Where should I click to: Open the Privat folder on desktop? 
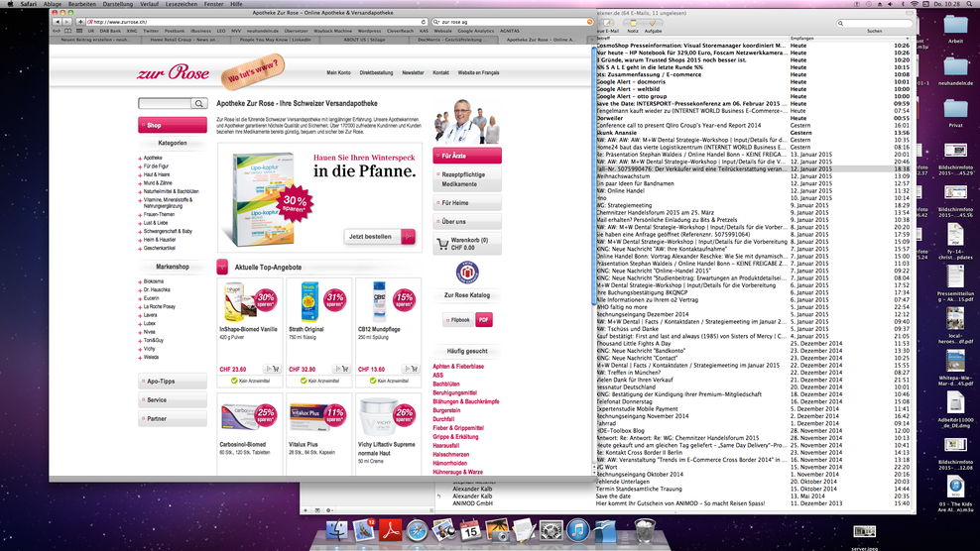(955, 112)
